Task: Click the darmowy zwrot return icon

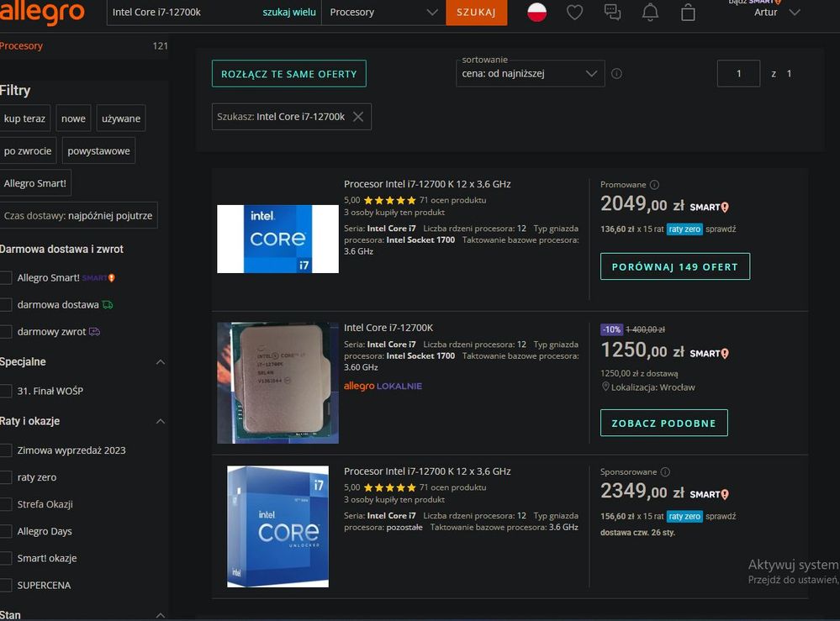Action: (94, 331)
